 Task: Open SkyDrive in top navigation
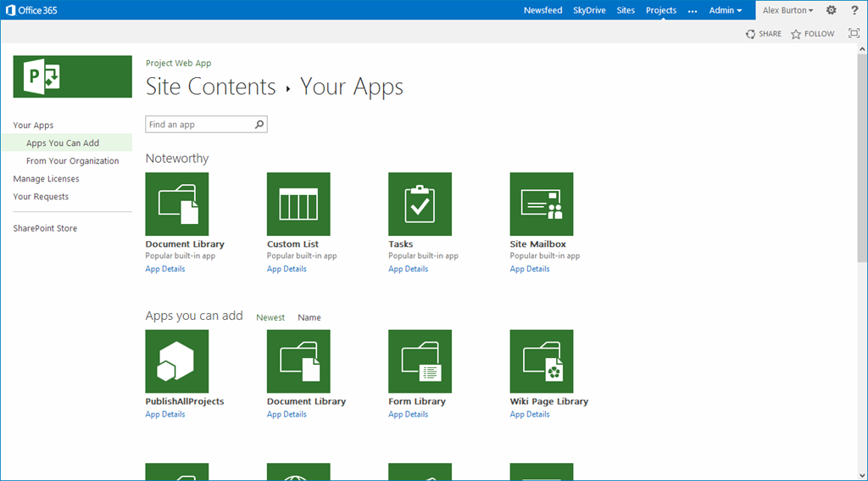click(589, 10)
